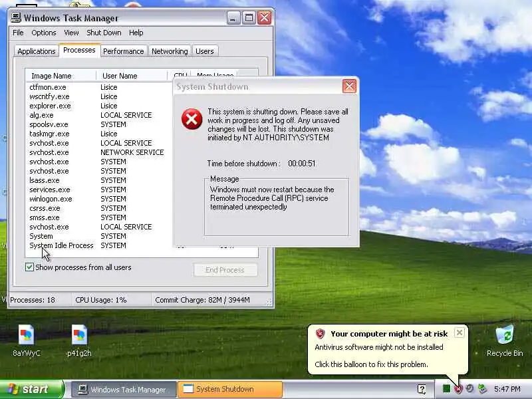Click the Task Manager title bar icon
Viewport: 532px width, 399px height.
(x=15, y=17)
